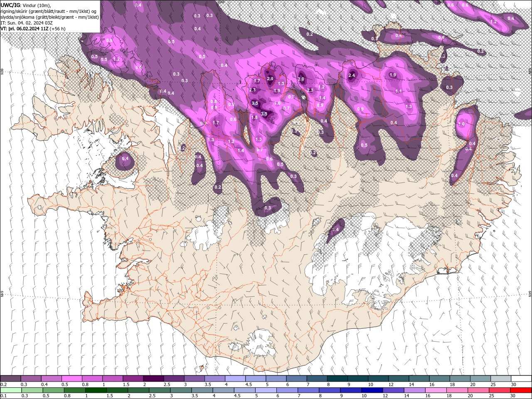Click the white final swatch of the upper legend
The height and width of the screenshot is (399, 532).
click(521, 379)
